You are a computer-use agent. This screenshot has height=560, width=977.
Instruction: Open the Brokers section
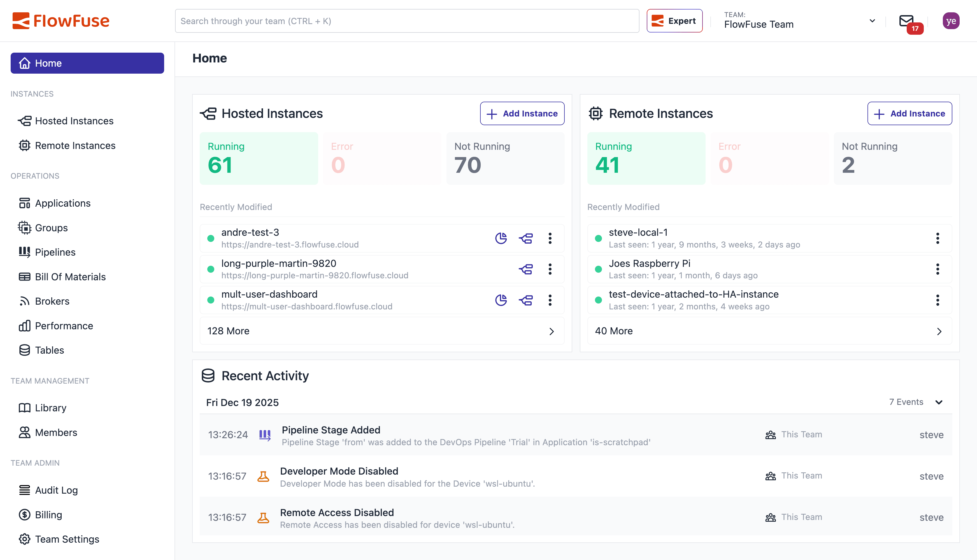click(52, 301)
